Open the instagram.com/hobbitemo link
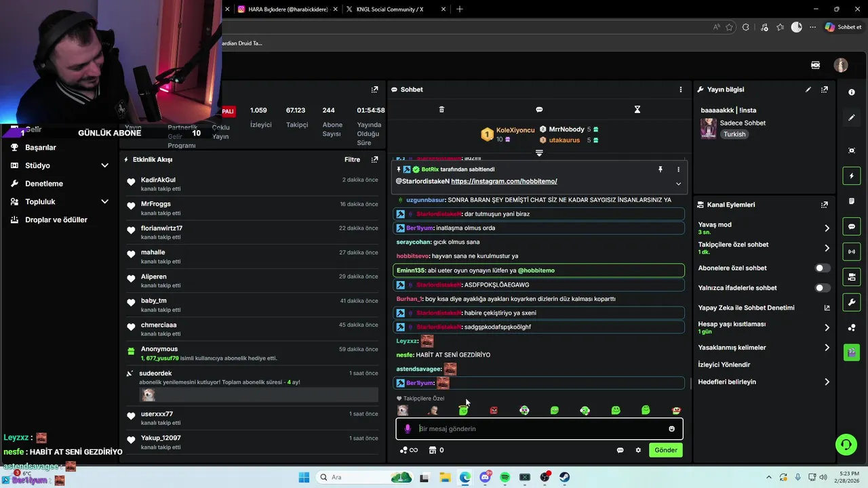Image resolution: width=868 pixels, height=488 pixels. pos(504,182)
